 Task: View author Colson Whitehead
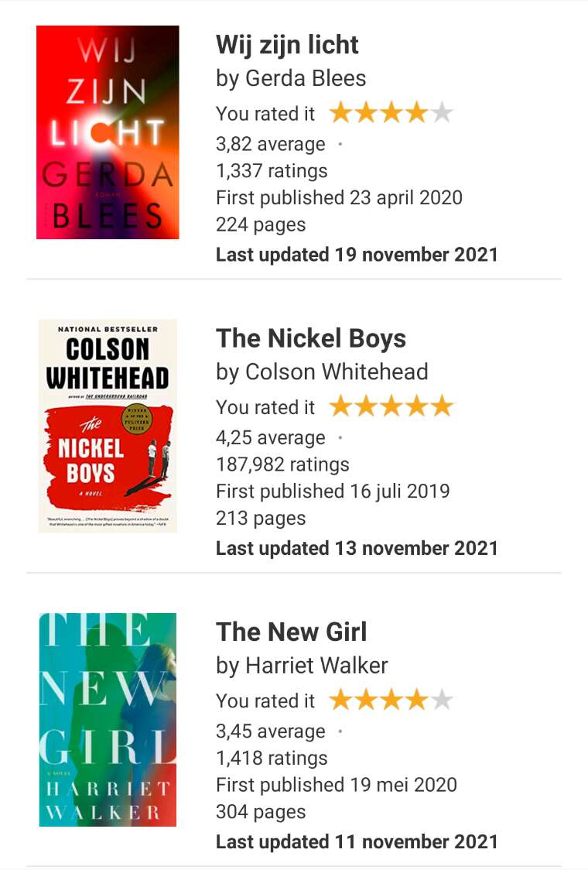(x=337, y=372)
